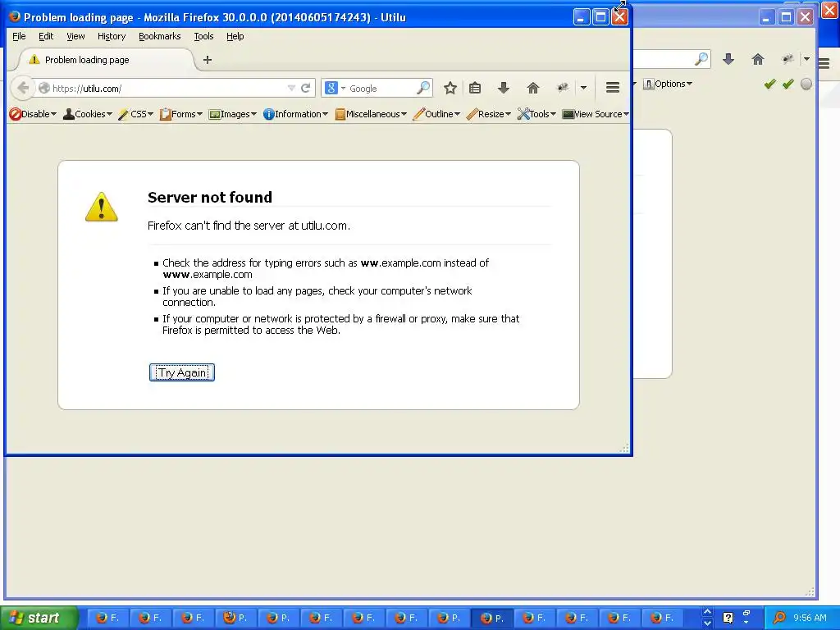Open the Bookmarks menu
The image size is (840, 630).
160,36
